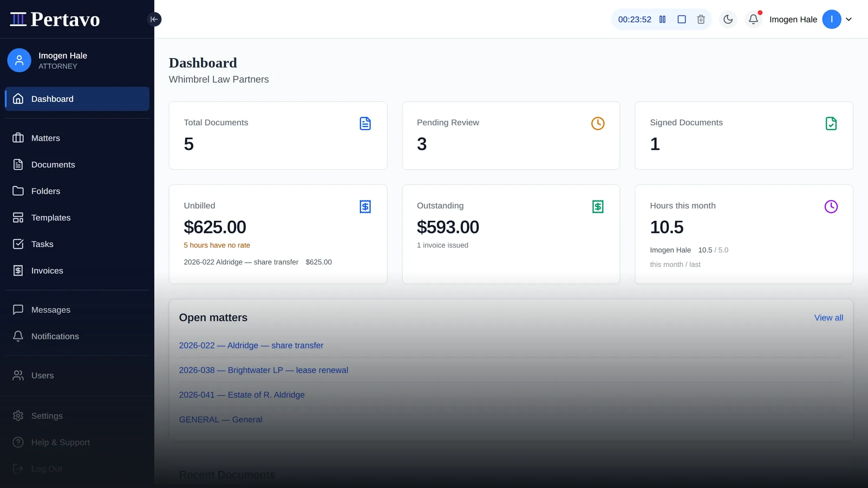
Task: Pause the running timer
Action: point(662,19)
